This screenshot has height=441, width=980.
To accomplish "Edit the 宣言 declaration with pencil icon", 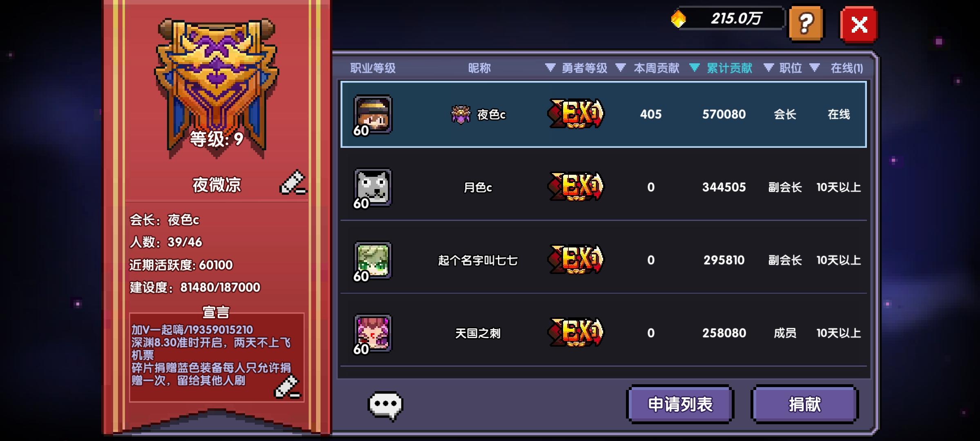I will coord(287,387).
